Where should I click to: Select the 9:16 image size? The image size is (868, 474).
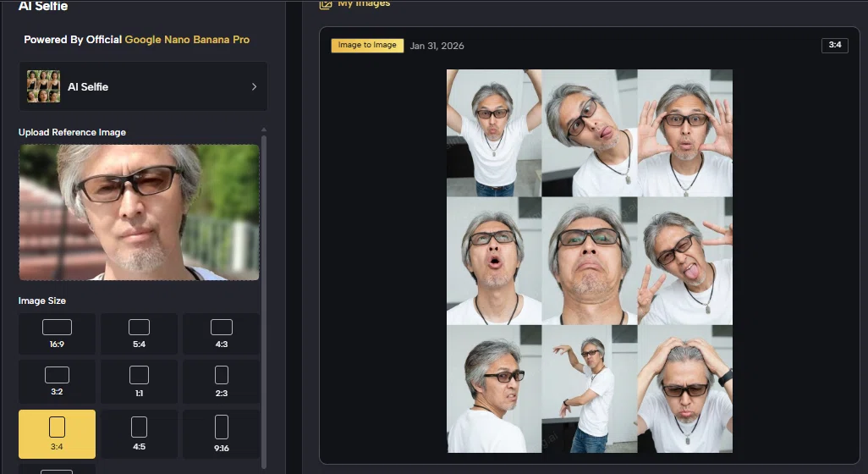pos(222,433)
